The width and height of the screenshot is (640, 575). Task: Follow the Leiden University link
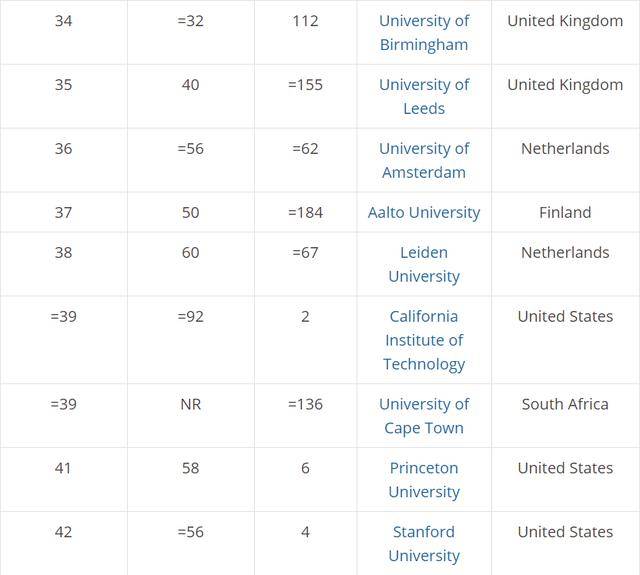pos(424,264)
